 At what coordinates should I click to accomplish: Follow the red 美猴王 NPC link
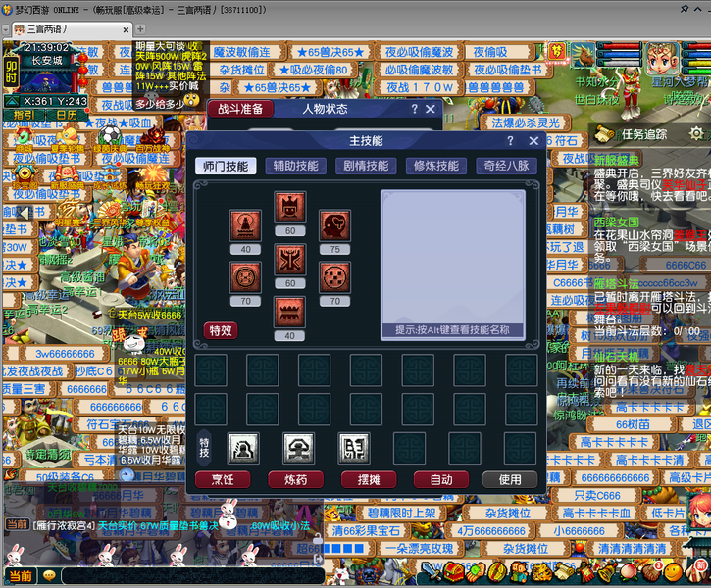(x=689, y=234)
